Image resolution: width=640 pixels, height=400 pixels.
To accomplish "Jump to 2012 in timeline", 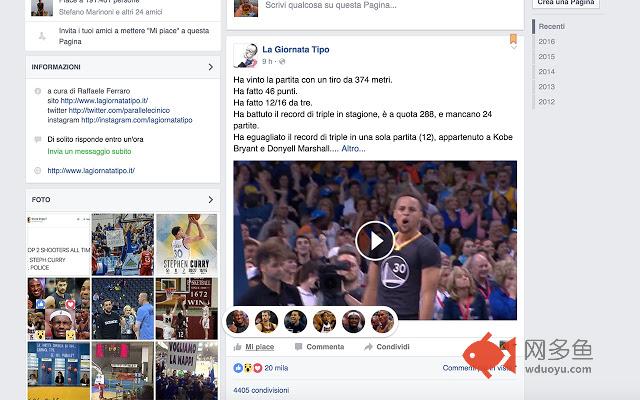I will (547, 102).
